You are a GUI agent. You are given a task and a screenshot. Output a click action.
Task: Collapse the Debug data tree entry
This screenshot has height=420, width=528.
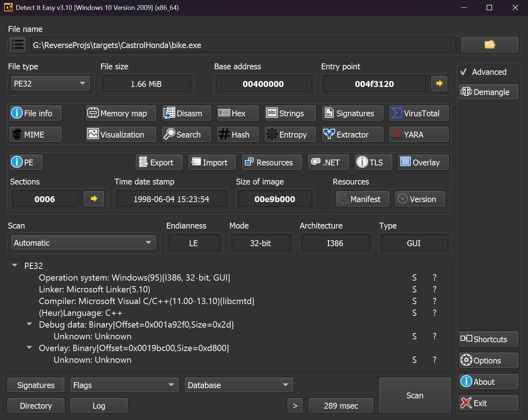(29, 324)
